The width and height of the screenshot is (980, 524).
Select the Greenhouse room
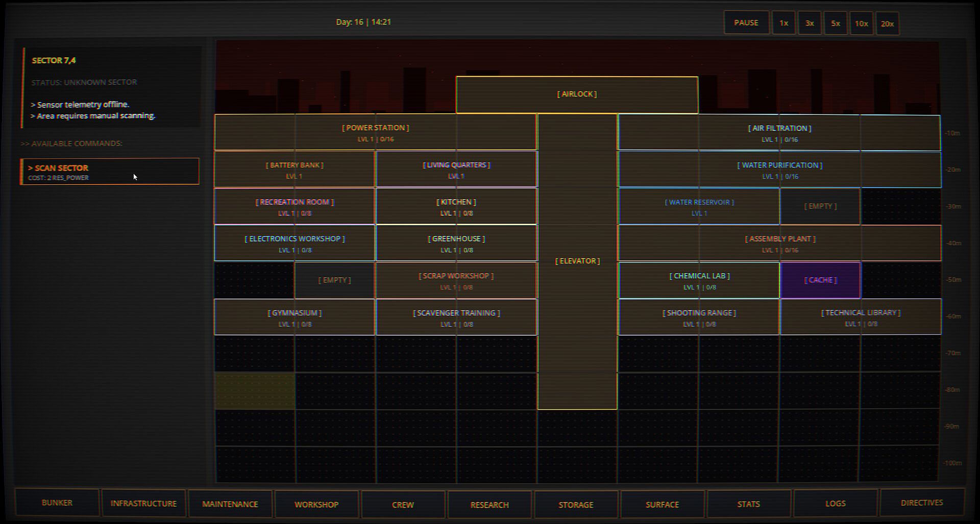coord(456,244)
